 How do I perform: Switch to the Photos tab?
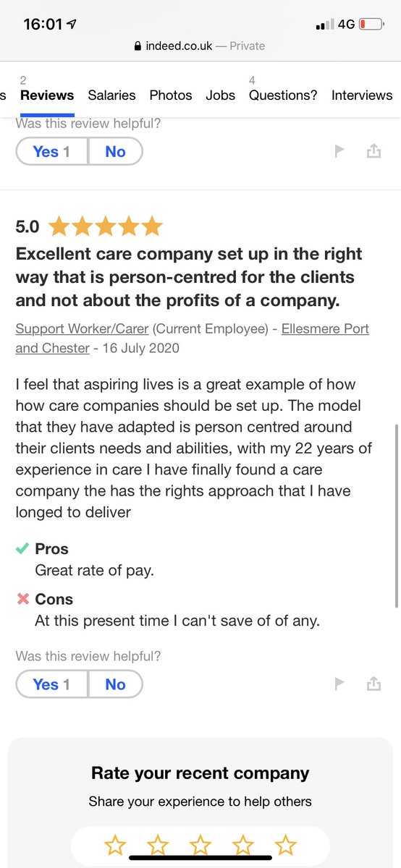(x=171, y=95)
